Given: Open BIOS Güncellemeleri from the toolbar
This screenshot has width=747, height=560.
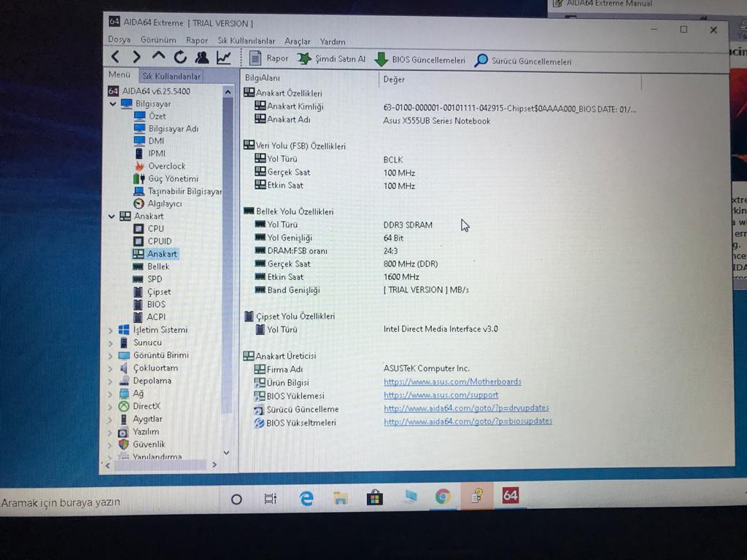Looking at the screenshot, I should (419, 60).
